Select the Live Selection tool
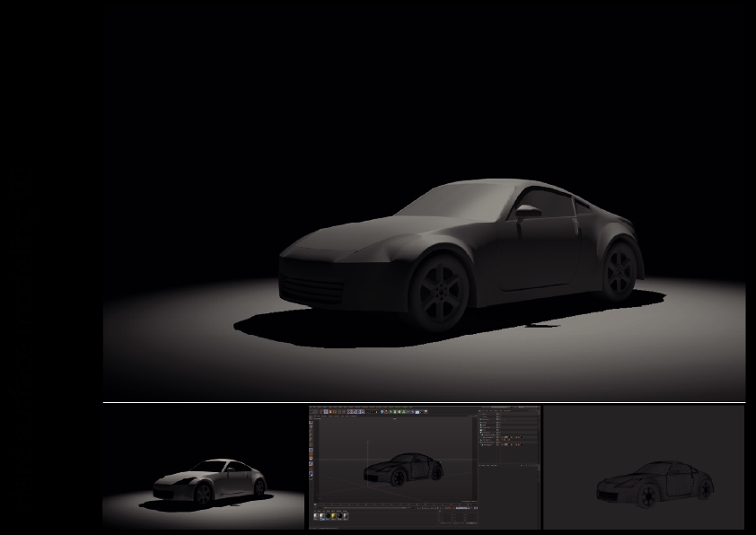 click(x=321, y=412)
